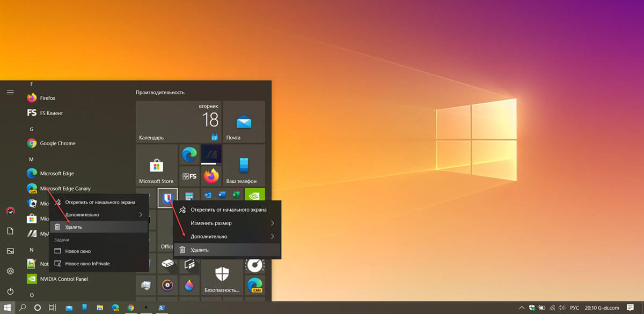The height and width of the screenshot is (314, 644).
Task: Click the Windows Start button on taskbar
Action: tap(8, 308)
